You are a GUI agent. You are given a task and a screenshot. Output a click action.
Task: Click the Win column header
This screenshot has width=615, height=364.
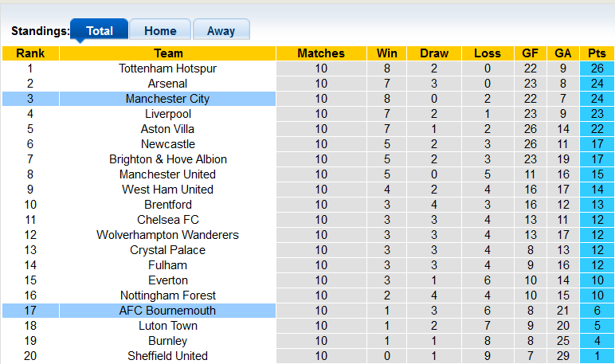coord(387,53)
